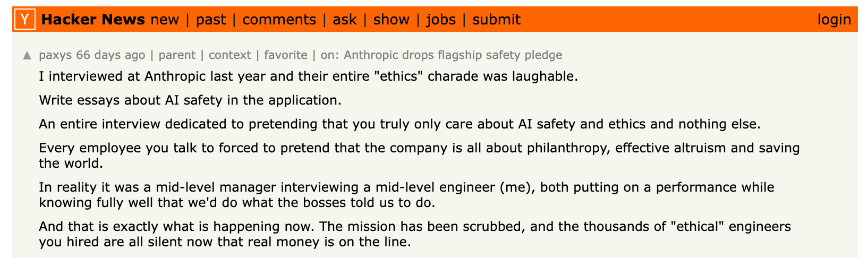Image resolution: width=868 pixels, height=258 pixels.
Task: Upvote the comment by paxys
Action: click(27, 55)
